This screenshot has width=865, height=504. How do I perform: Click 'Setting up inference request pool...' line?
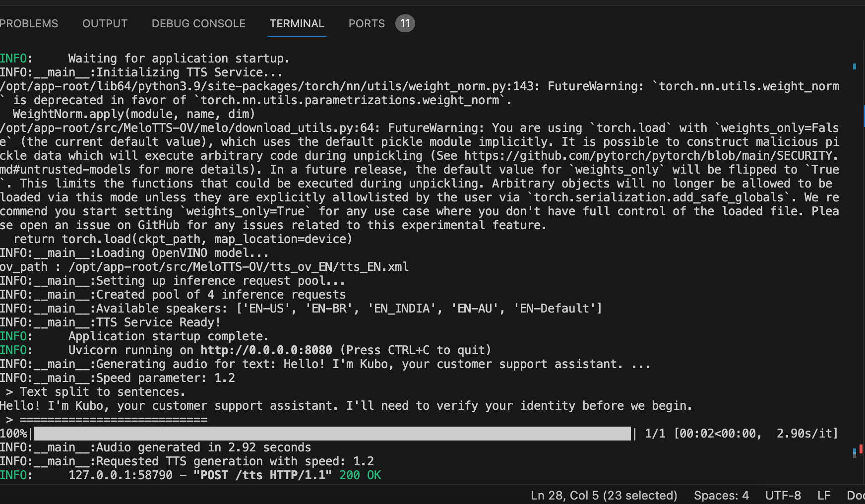click(x=173, y=281)
